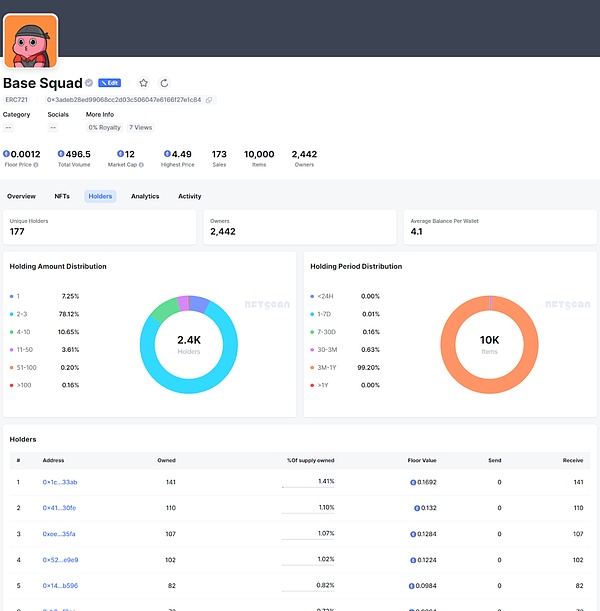Click the Ethereum icon next to 496.5 volume
Screen dimensions: 600x611
click(x=61, y=154)
